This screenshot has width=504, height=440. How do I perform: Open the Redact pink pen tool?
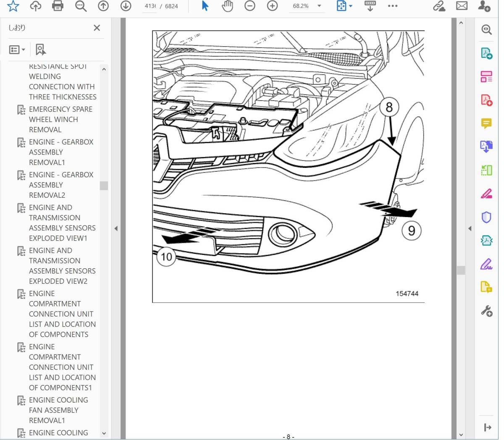click(486, 194)
